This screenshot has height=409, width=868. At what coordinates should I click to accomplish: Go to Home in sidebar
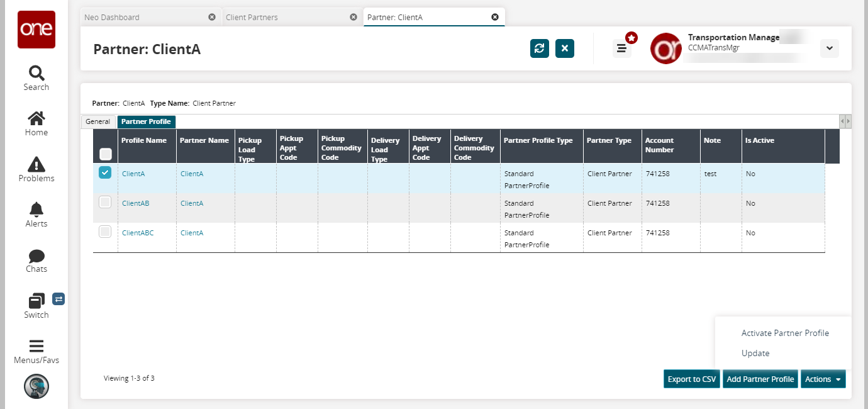36,118
